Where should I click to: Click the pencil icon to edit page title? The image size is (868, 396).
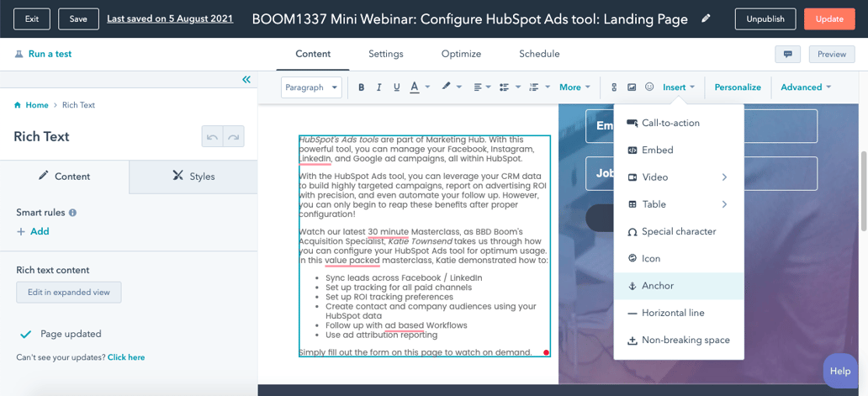(x=705, y=18)
